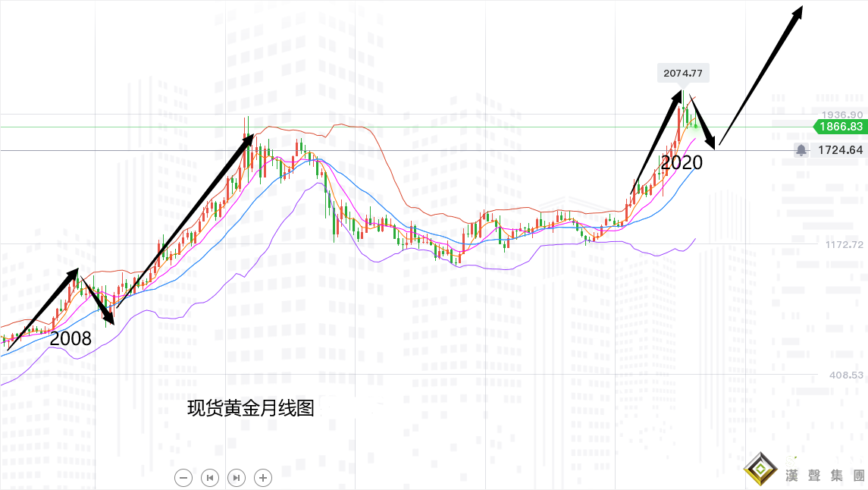Click the 2074.77 price callout label
The height and width of the screenshot is (490, 868).
click(685, 73)
